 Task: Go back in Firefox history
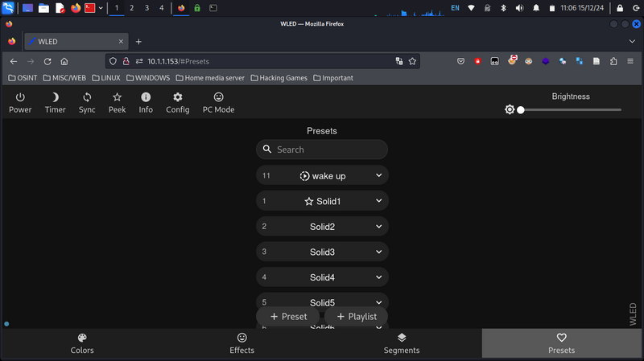coord(14,62)
